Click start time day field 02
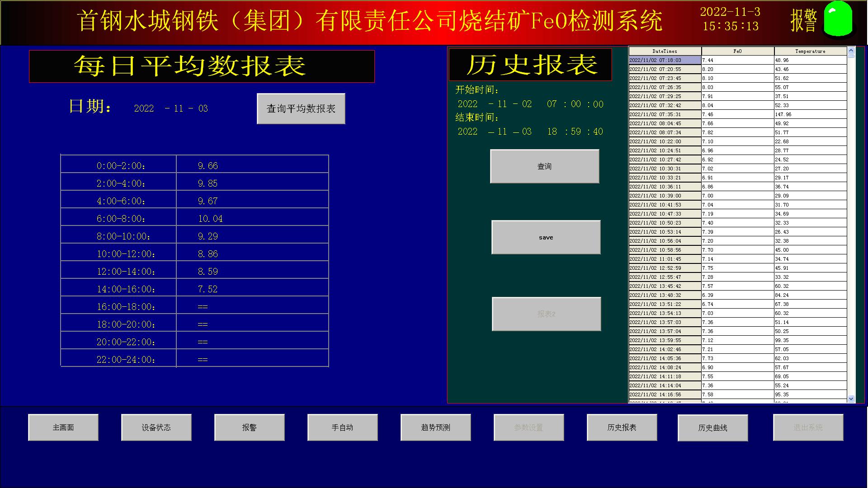 pyautogui.click(x=527, y=104)
